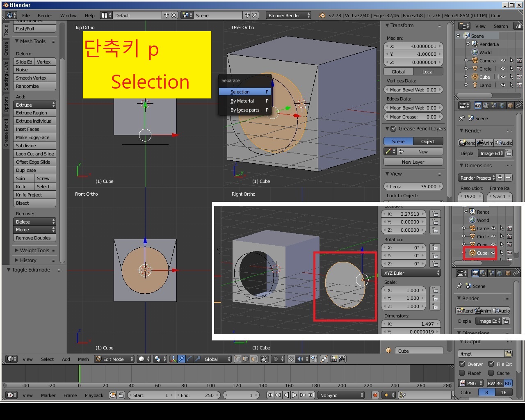Enable the Placeholders checkbox
Viewport: 525px width, 420px height.
coord(462,373)
